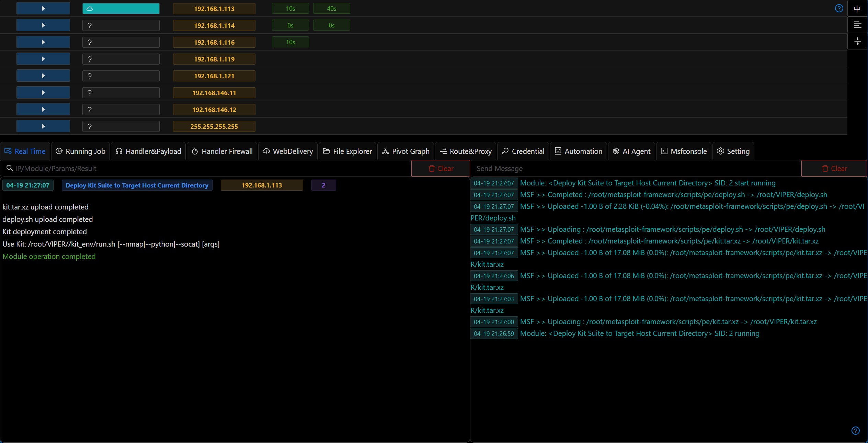Clear the module results list
This screenshot has height=443, width=868.
441,168
